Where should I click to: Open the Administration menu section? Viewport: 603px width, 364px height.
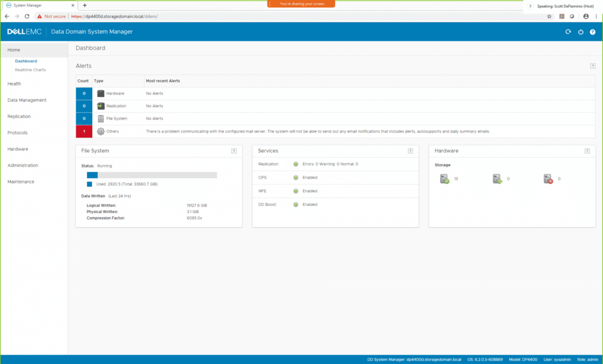pyautogui.click(x=23, y=165)
